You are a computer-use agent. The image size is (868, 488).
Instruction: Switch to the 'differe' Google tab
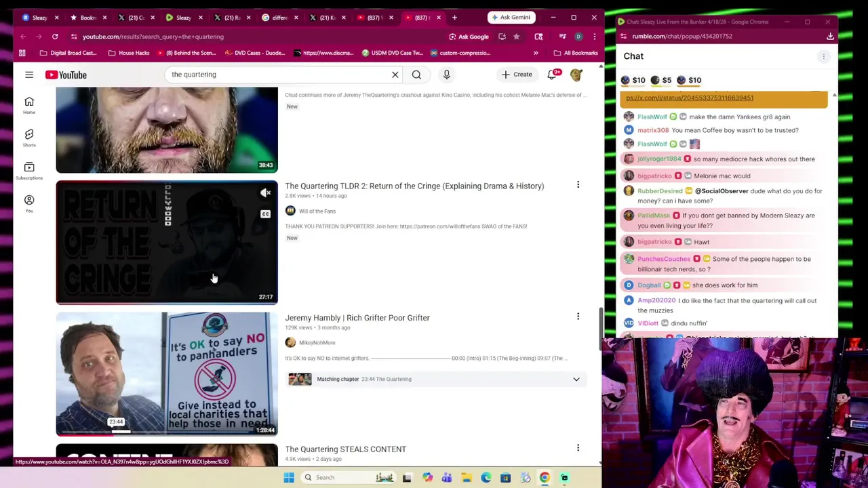[275, 18]
